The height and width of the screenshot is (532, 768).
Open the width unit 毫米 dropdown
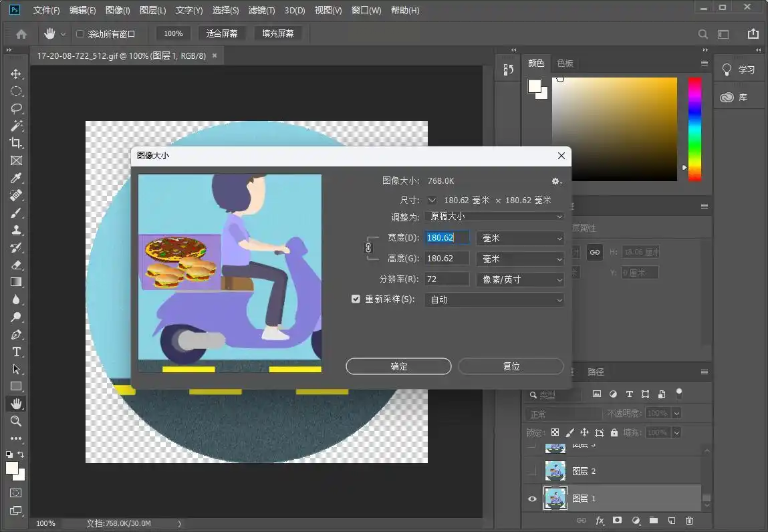[x=520, y=238]
